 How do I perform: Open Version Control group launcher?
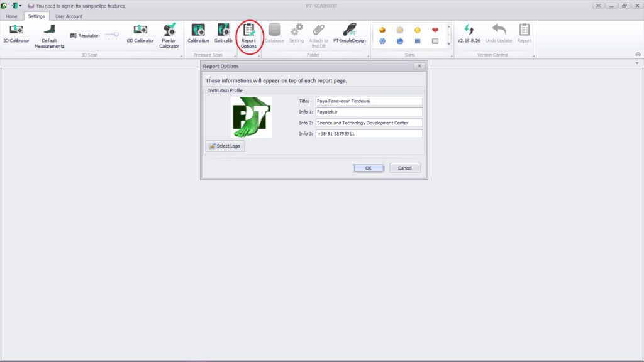point(533,56)
